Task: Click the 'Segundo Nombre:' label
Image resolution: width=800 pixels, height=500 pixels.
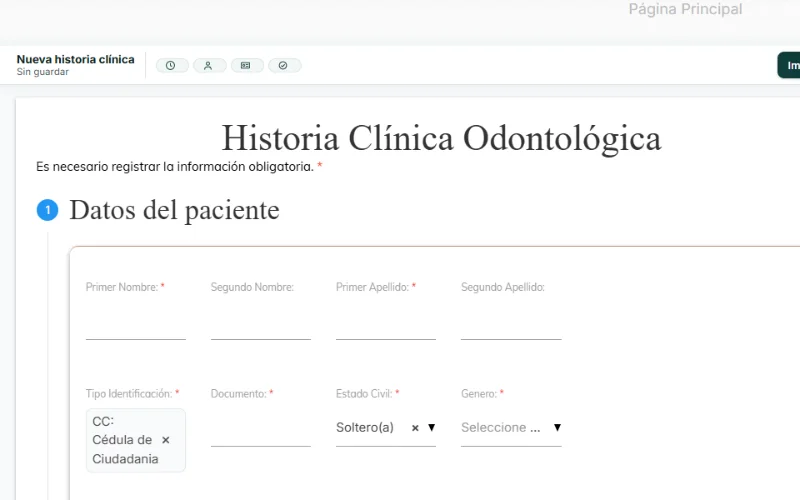Action: click(x=252, y=287)
